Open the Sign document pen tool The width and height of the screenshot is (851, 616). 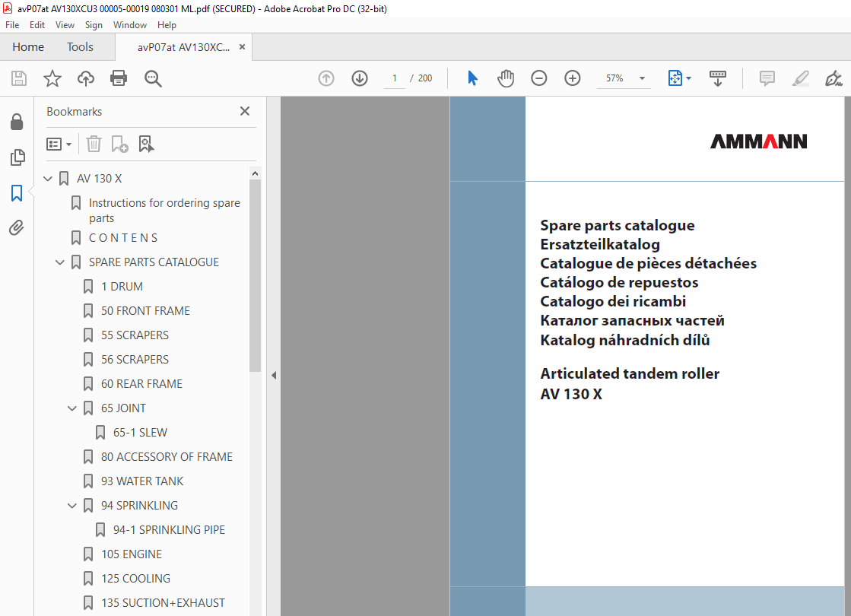coord(834,78)
